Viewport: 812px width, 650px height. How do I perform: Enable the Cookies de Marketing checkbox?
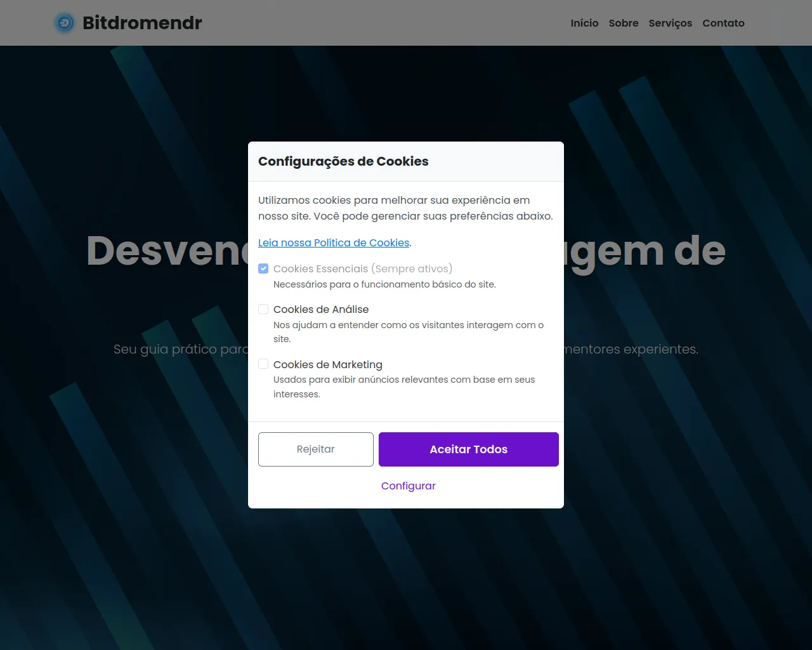click(263, 364)
